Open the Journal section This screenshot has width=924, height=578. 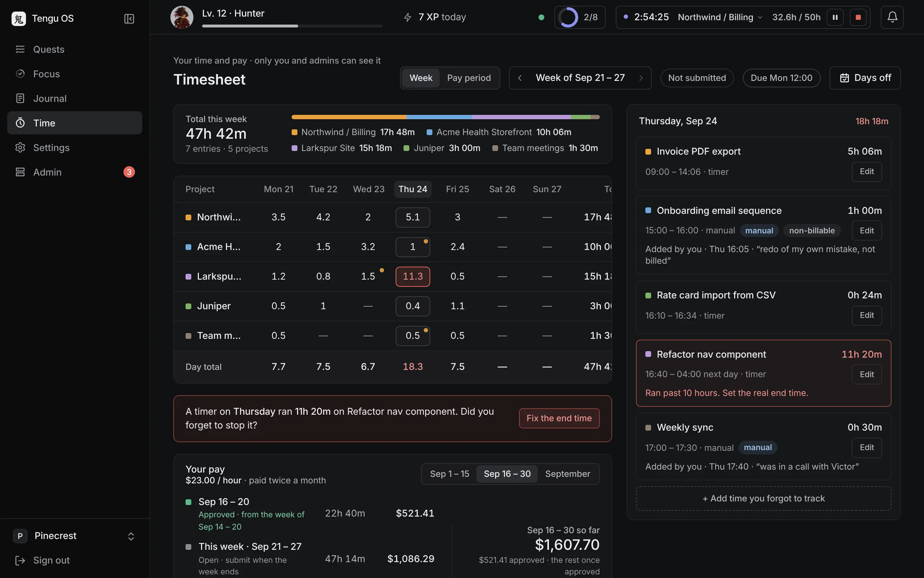[74, 98]
